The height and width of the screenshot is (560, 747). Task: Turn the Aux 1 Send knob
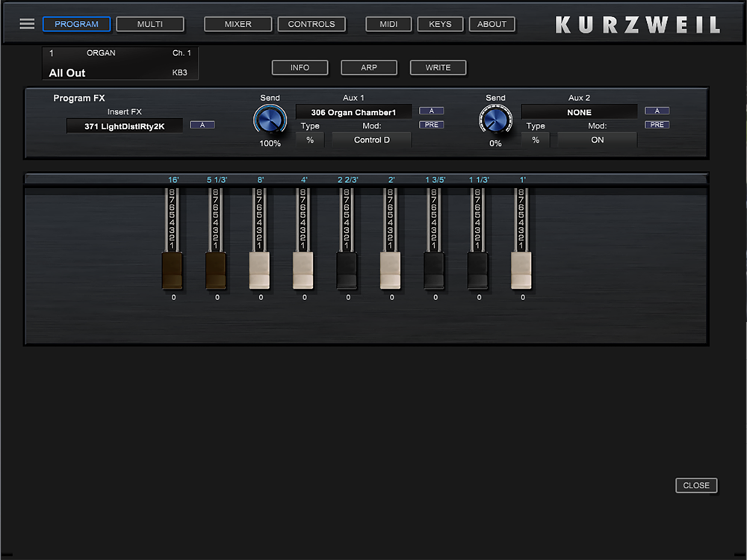[270, 119]
